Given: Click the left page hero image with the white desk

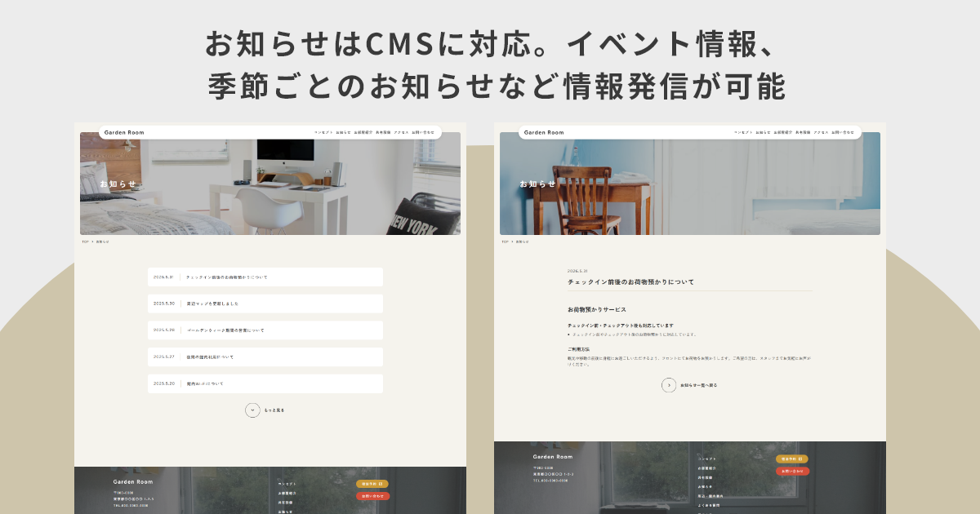Looking at the screenshot, I should [270, 184].
